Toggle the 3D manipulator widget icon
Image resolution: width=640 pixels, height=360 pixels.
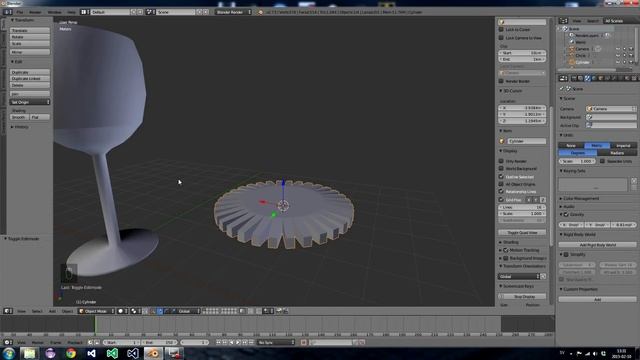[153, 311]
